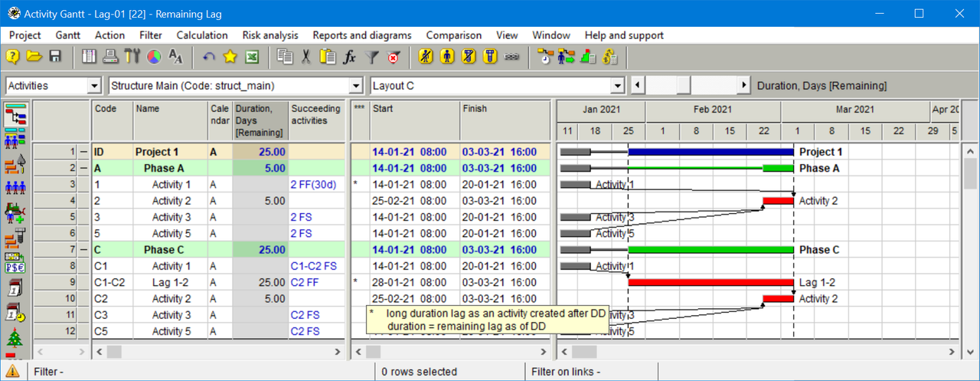Undo with the blue curved arrow icon
This screenshot has height=381, width=980.
click(x=209, y=57)
